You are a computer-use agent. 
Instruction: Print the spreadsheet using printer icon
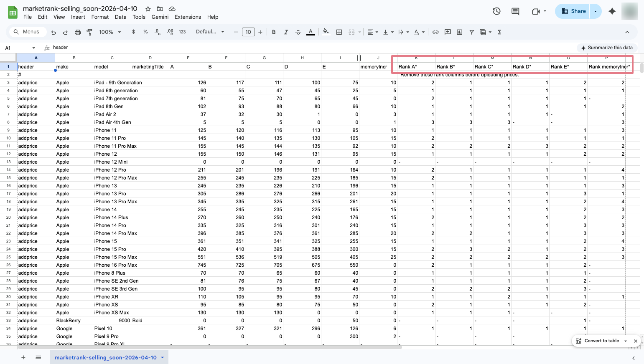pos(77,32)
